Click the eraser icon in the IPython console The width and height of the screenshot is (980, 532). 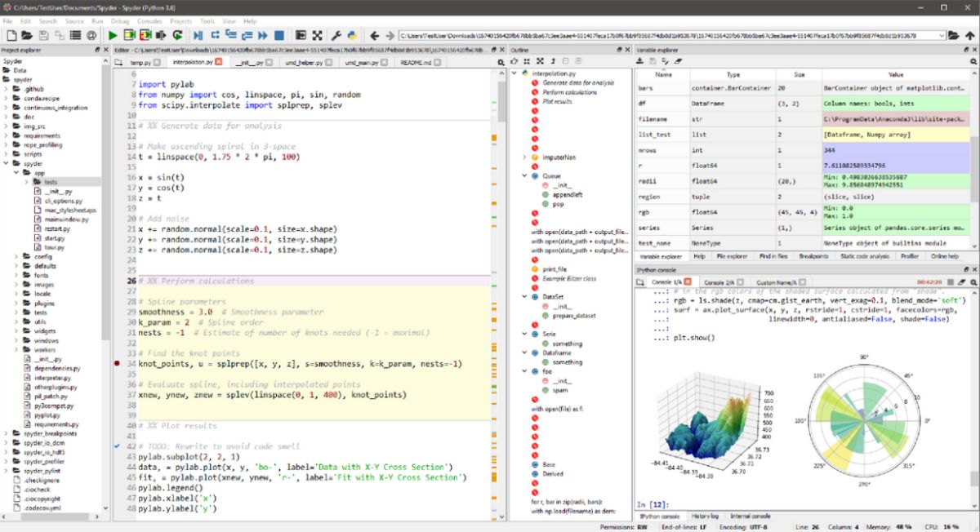[960, 281]
